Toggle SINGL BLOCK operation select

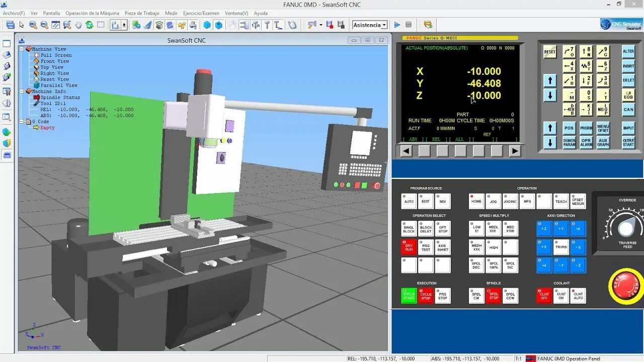tap(409, 229)
